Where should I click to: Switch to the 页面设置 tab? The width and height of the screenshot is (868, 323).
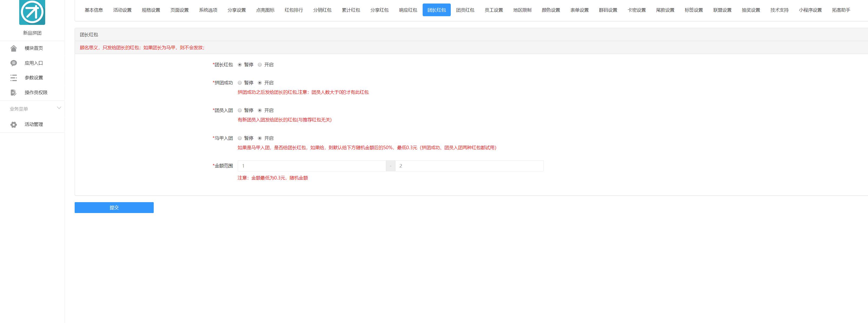pyautogui.click(x=180, y=10)
